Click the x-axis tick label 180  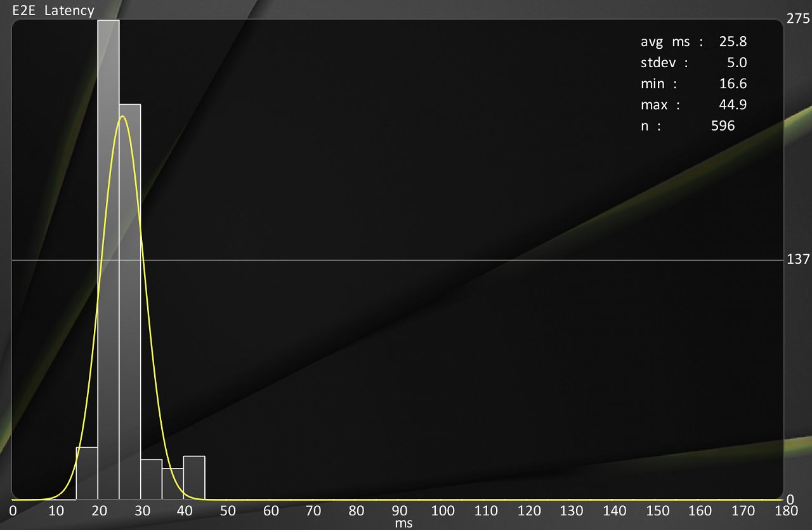point(787,510)
